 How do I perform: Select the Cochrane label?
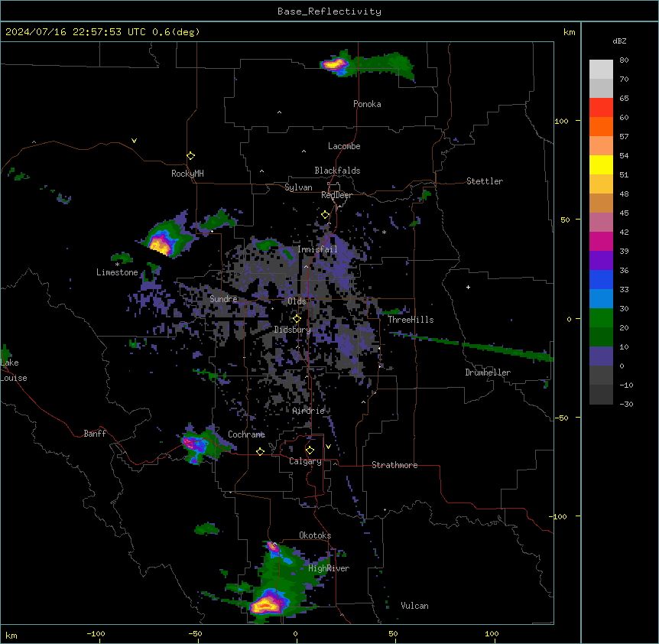pos(246,434)
